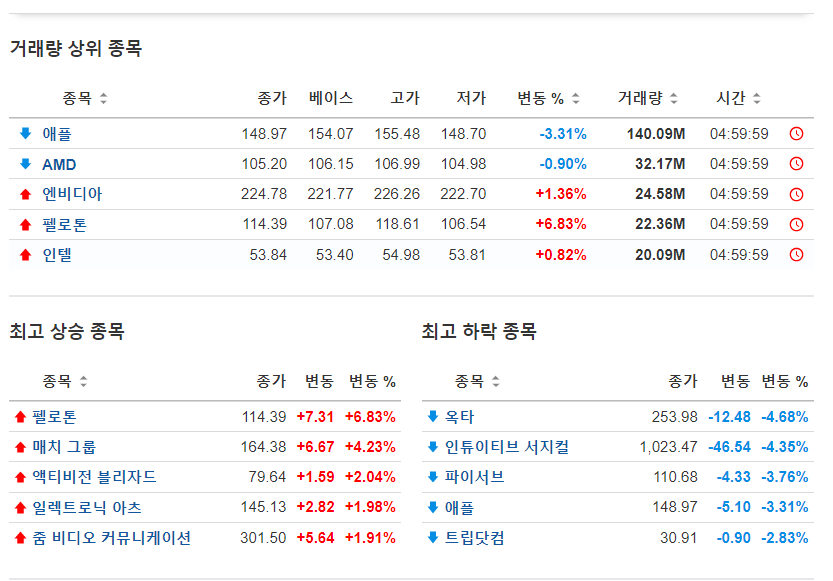Screen dimensions: 833x581
Task: Sort top losers table by 종목
Action: click(x=496, y=381)
